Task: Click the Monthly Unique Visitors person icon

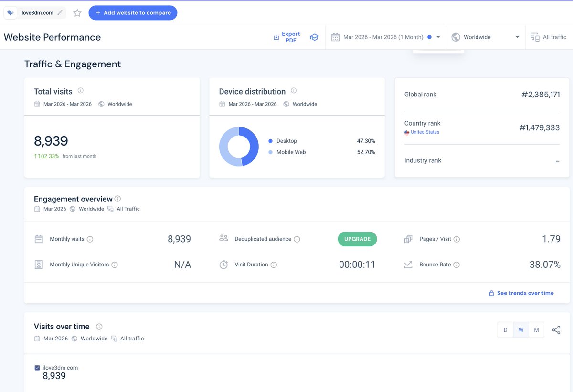Action: click(x=39, y=265)
